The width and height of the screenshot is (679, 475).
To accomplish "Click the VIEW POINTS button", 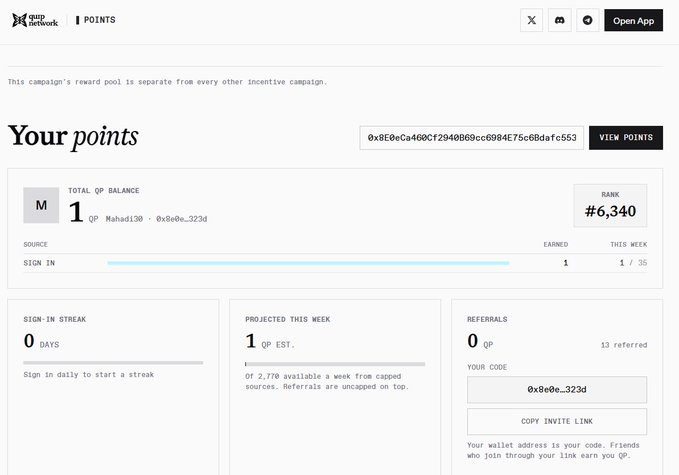I will coord(626,138).
